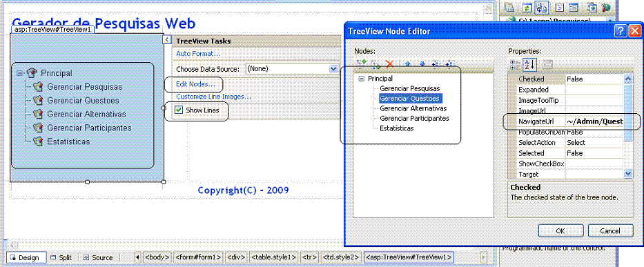Toggle Nest Related Files in Solution Explorer
Image resolution: width=644 pixels, height=267 pixels.
[542, 8]
